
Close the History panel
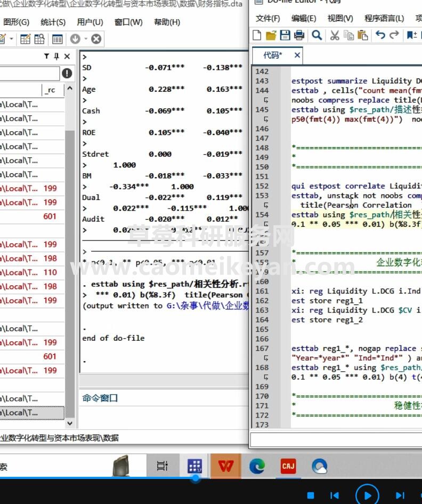click(67, 56)
